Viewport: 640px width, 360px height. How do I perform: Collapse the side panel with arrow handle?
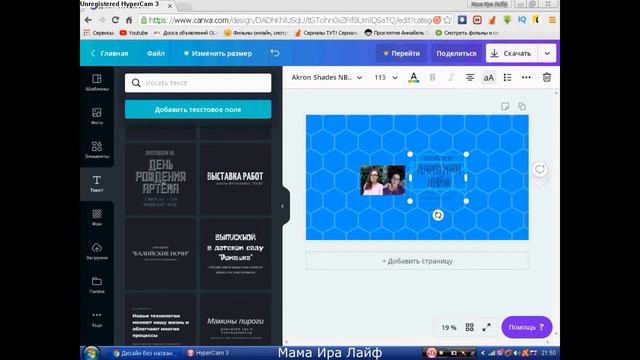(x=282, y=206)
